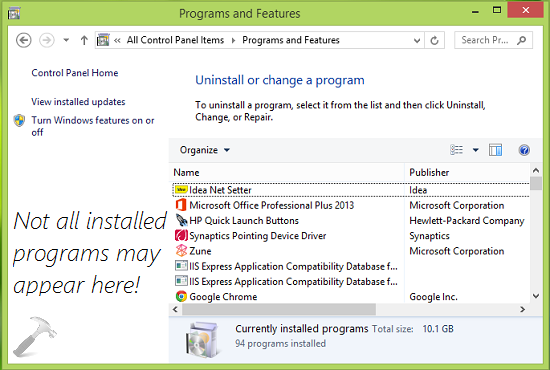Go up one level with Up arrow
The width and height of the screenshot is (550, 370).
click(84, 40)
